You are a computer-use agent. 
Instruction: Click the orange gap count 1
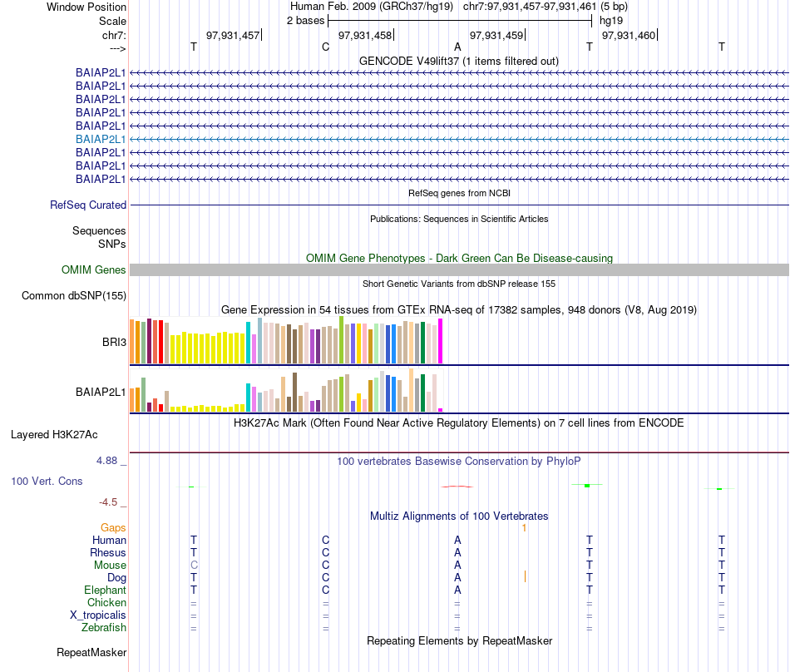tap(524, 528)
